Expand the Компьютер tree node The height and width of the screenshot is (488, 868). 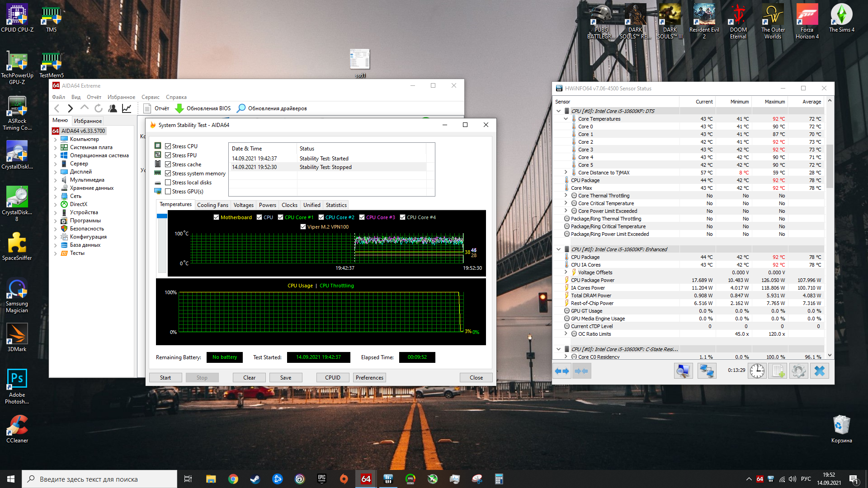coord(56,139)
